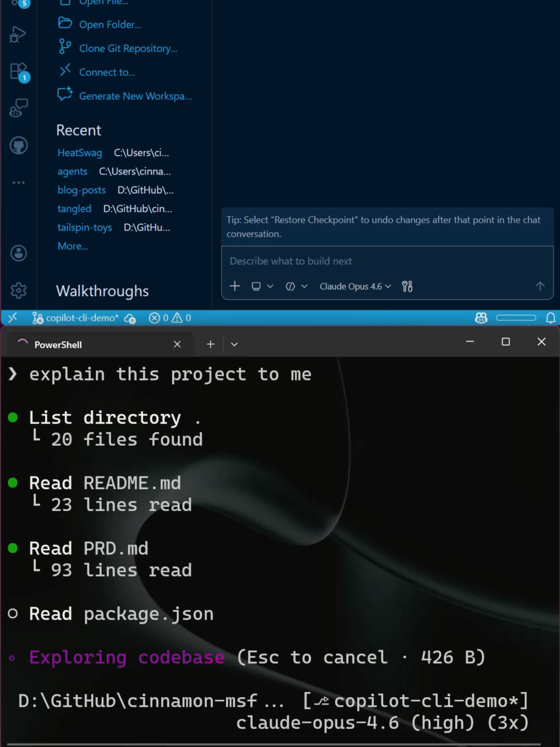
Task: Click the plus add context icon in chat
Action: click(x=235, y=286)
